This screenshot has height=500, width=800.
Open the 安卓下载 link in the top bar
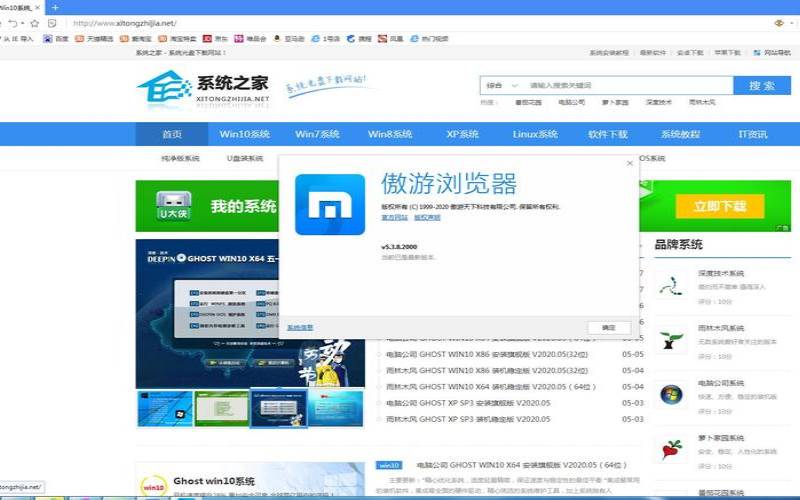690,53
